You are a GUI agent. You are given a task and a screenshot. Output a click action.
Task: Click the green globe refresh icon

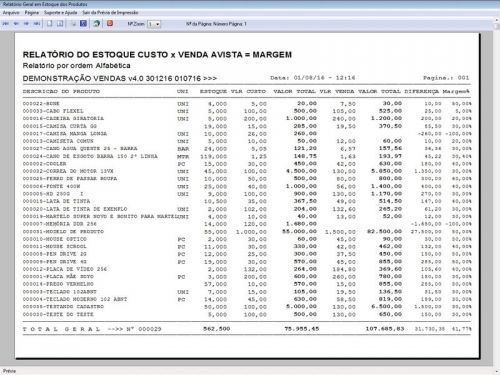point(97,23)
